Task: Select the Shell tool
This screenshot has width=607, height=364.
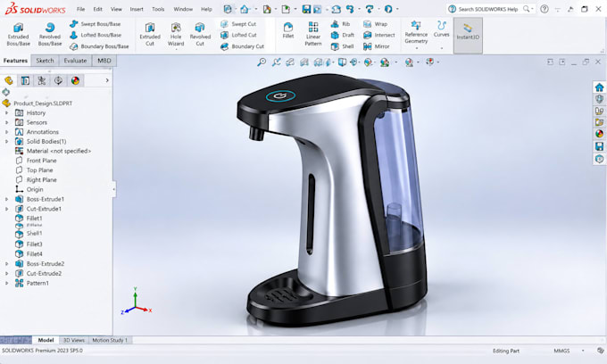Action: (x=342, y=46)
